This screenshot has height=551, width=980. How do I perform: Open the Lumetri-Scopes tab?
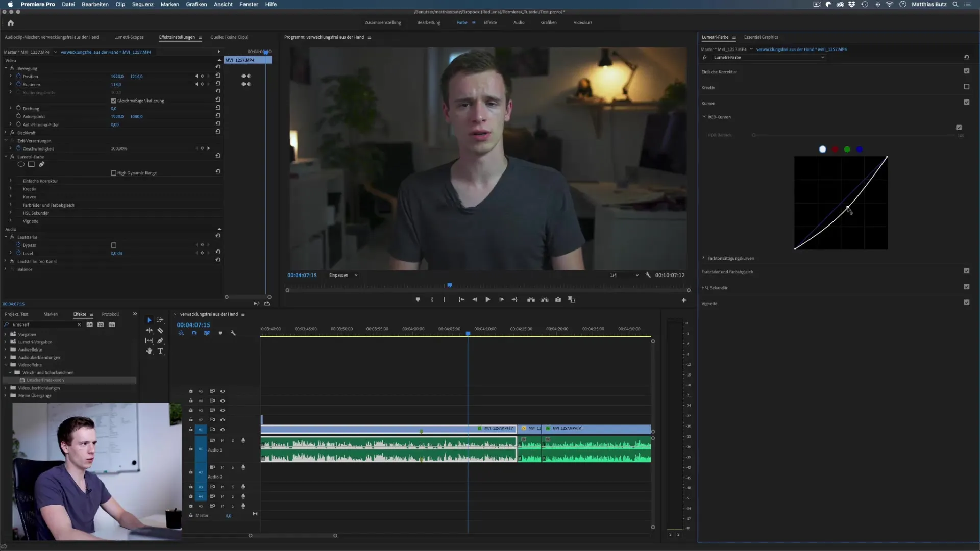(x=129, y=37)
